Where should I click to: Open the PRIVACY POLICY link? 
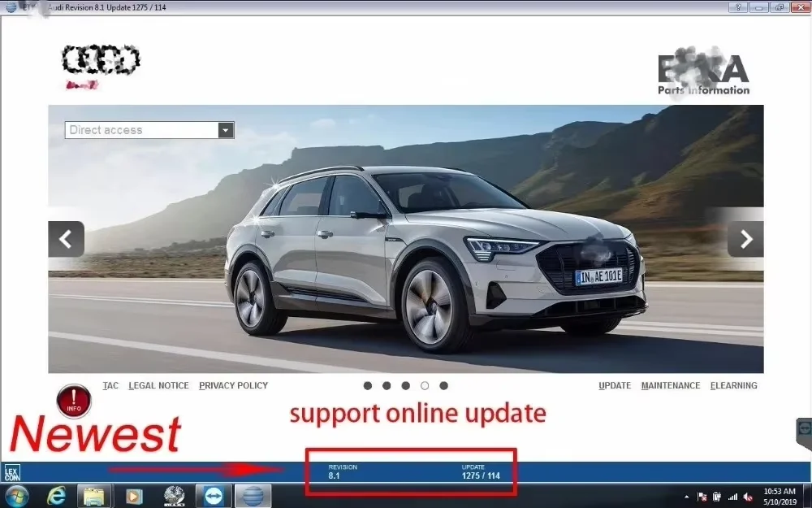point(233,385)
